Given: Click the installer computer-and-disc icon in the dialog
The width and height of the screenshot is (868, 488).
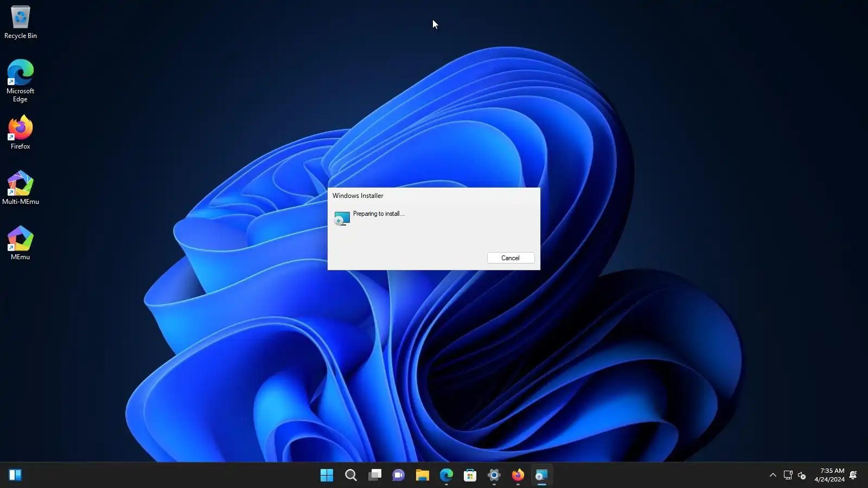Looking at the screenshot, I should [342, 219].
